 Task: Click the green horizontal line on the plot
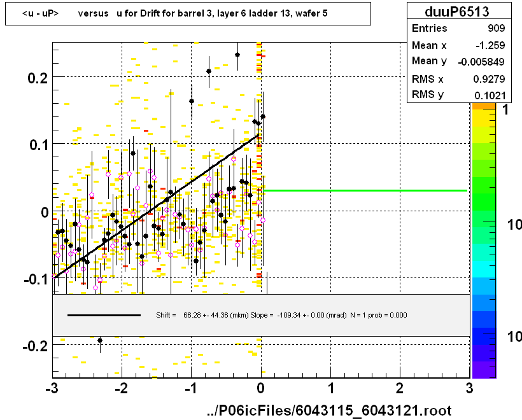tap(365, 191)
